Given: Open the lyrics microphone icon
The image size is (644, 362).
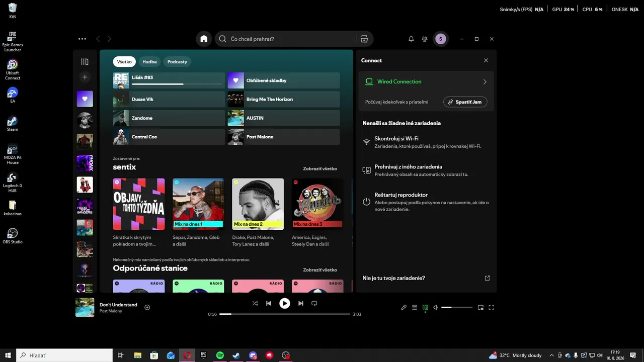Looking at the screenshot, I should coord(404,307).
